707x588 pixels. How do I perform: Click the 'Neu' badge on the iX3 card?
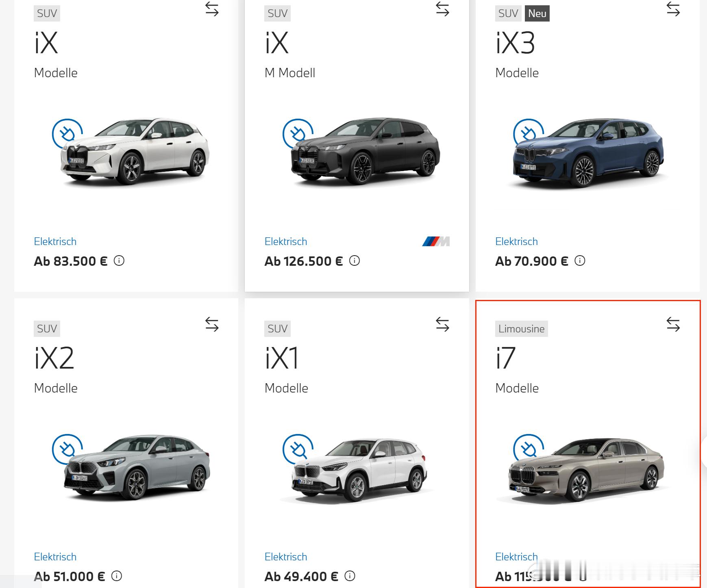coord(537,13)
